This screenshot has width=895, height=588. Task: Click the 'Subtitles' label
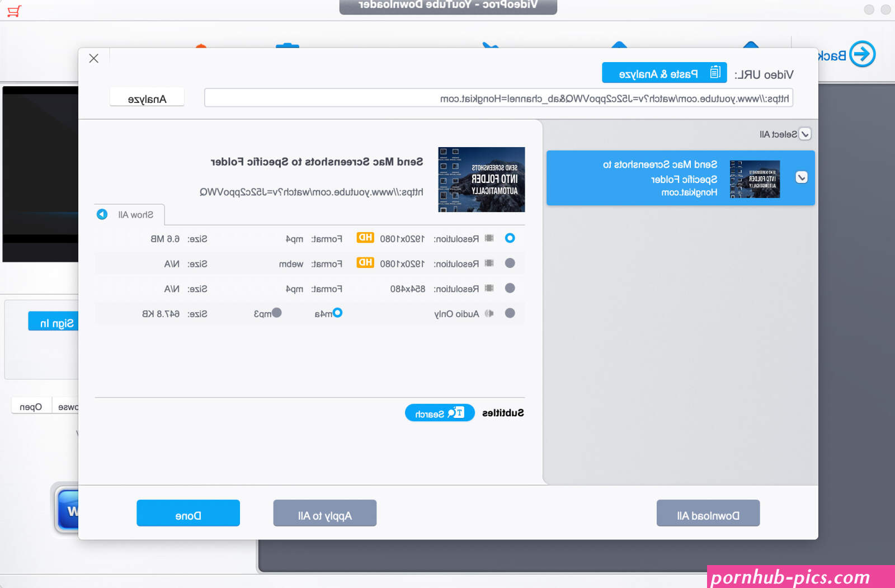[503, 413]
